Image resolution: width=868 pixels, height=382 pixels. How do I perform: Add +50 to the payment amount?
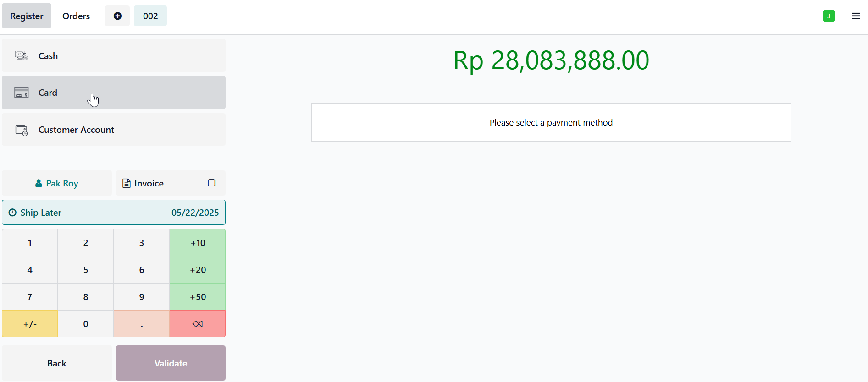[x=198, y=297]
